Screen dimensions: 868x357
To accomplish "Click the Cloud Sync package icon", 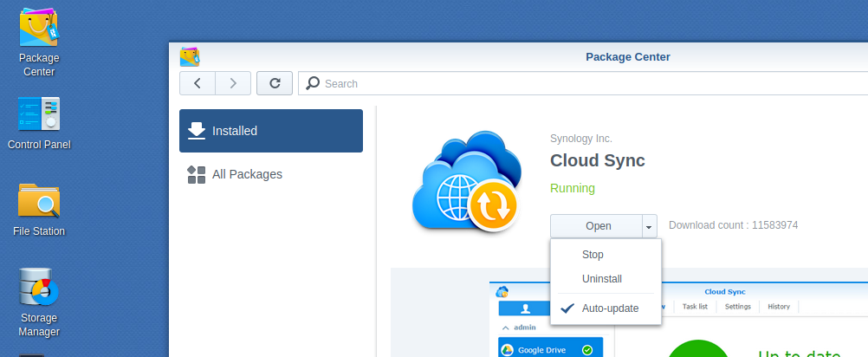I will (466, 181).
